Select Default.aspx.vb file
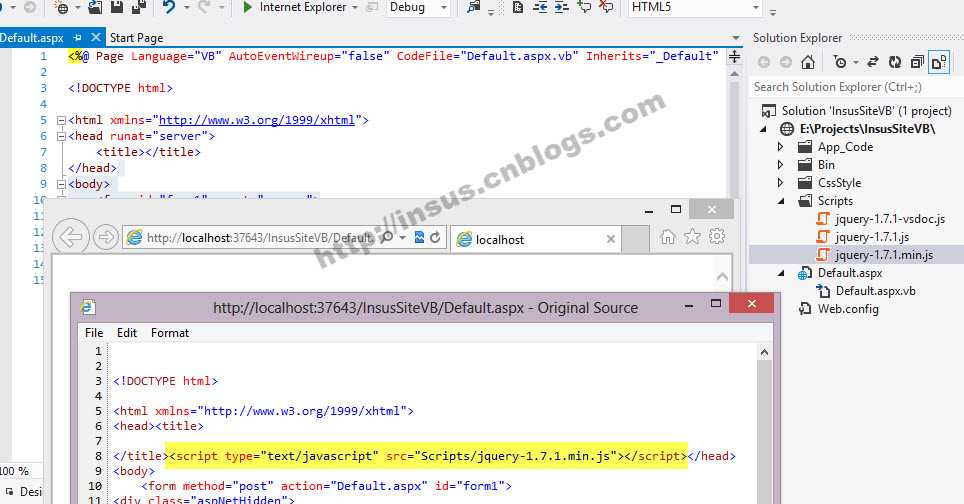Viewport: 964px width, 504px height. coord(875,291)
